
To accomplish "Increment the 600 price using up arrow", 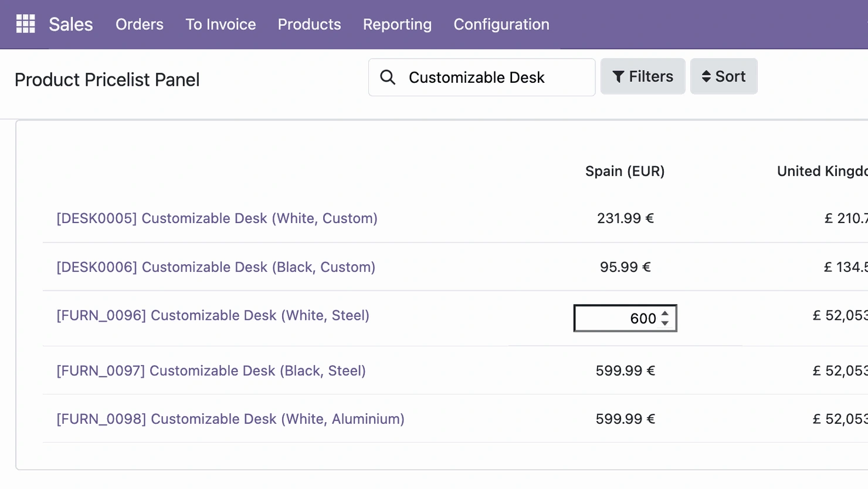I will [664, 313].
